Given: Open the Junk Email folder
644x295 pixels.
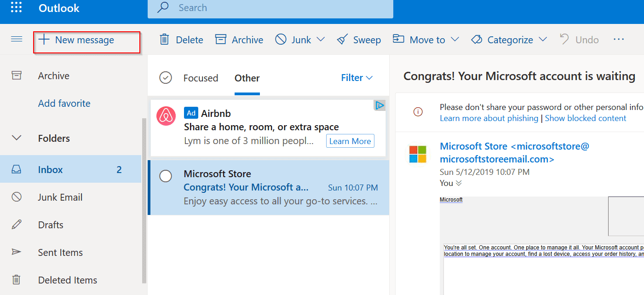Looking at the screenshot, I should (60, 197).
